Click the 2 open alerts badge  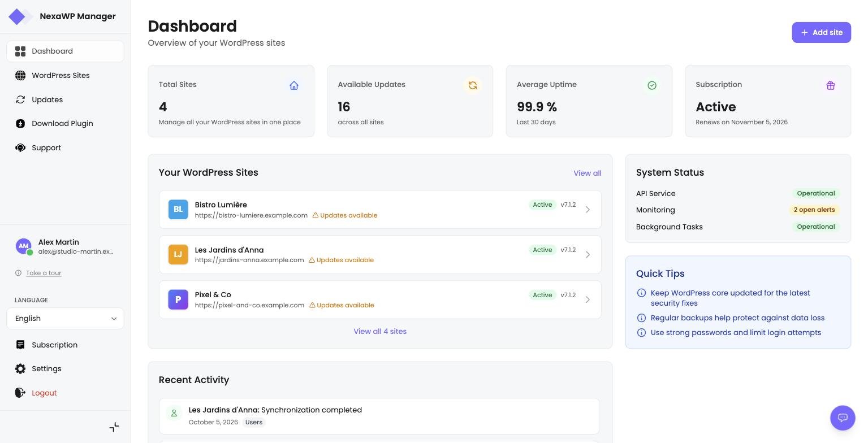(x=814, y=210)
